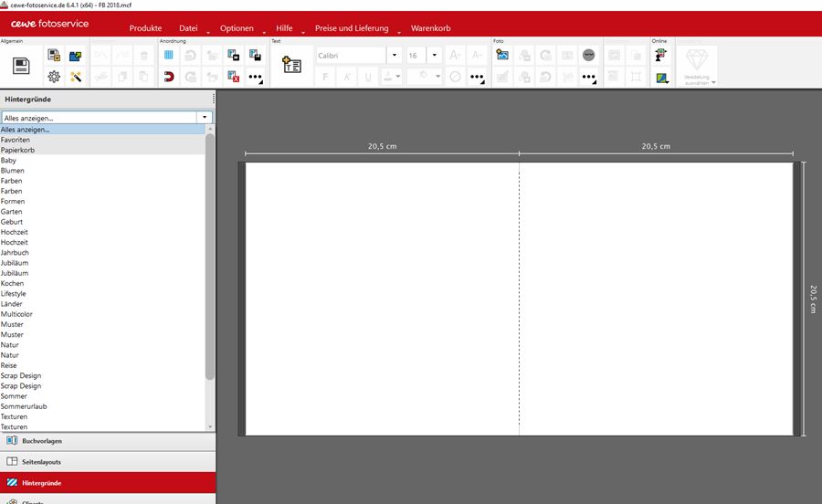Click the category list vertical scrollbar
Screen dimensions: 822x504
210,256
